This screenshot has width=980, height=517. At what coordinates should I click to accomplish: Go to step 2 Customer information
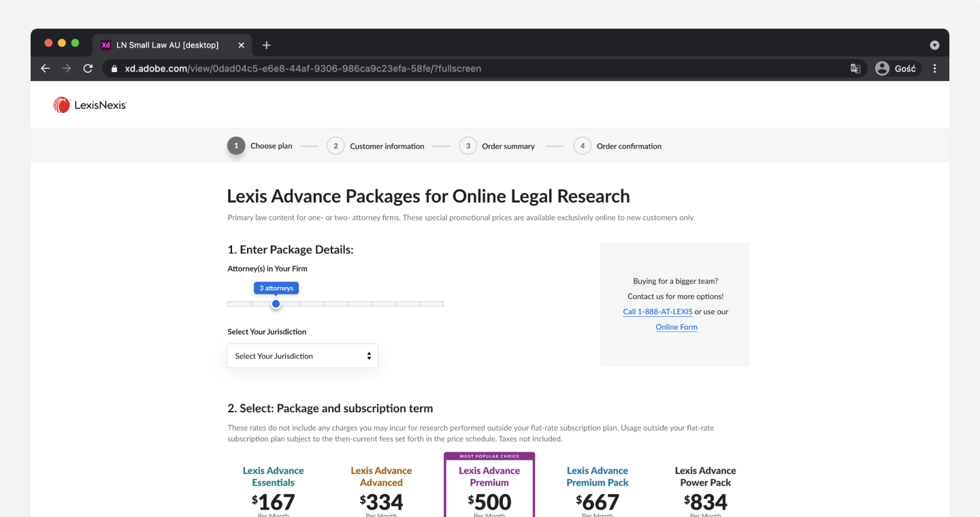[376, 146]
